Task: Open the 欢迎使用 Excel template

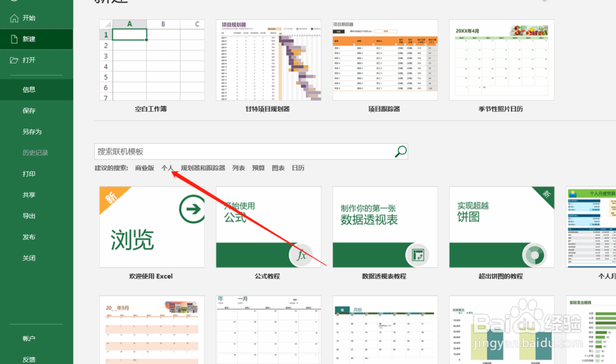Action: [152, 227]
